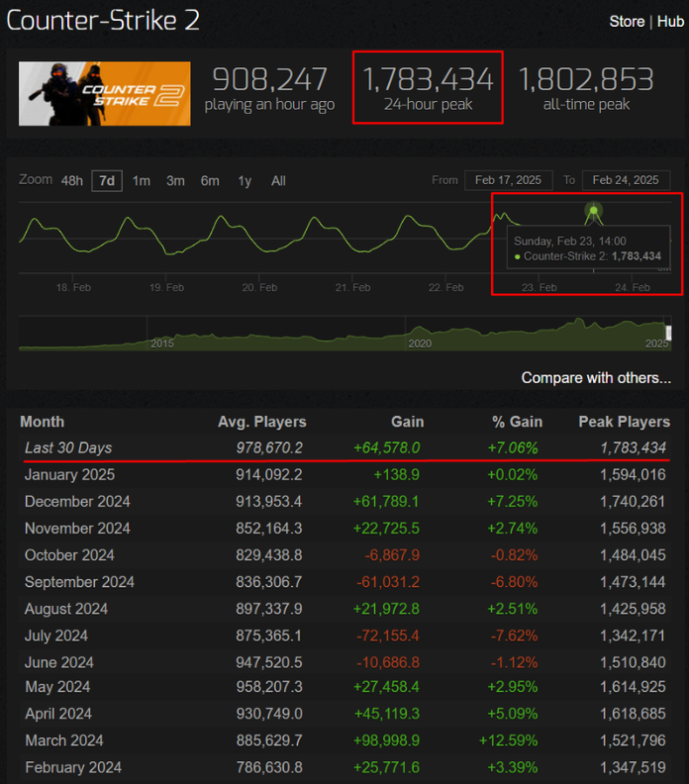Open Compare with others
The width and height of the screenshot is (689, 784).
point(596,377)
